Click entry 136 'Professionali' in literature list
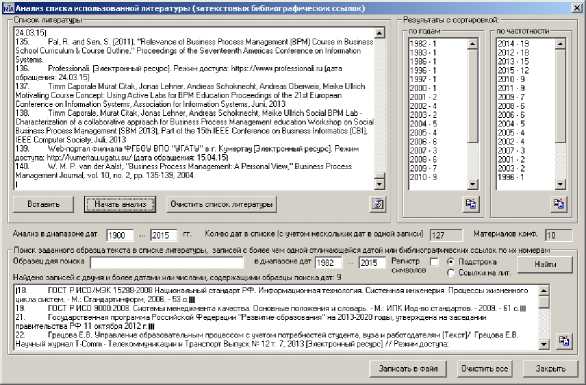Screen dimensions: 586x385 [x=179, y=73]
